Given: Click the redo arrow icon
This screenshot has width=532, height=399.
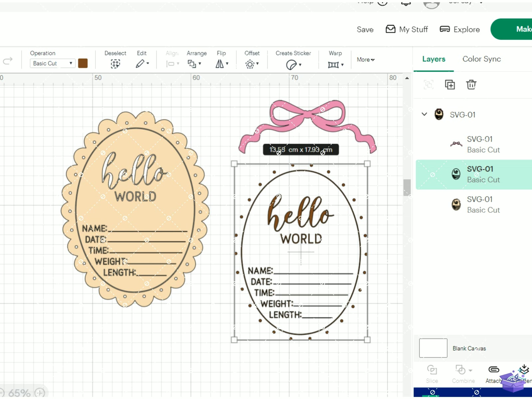Looking at the screenshot, I should (8, 61).
